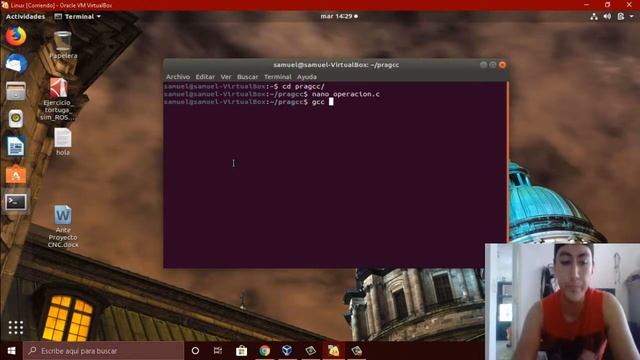Viewport: 640px width, 360px height.
Task: Close the terminal window with orange button
Action: pos(502,65)
